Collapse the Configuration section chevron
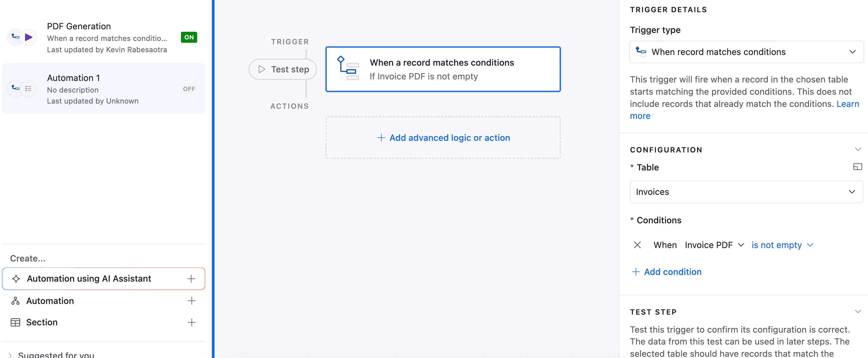The image size is (868, 358). point(858,149)
